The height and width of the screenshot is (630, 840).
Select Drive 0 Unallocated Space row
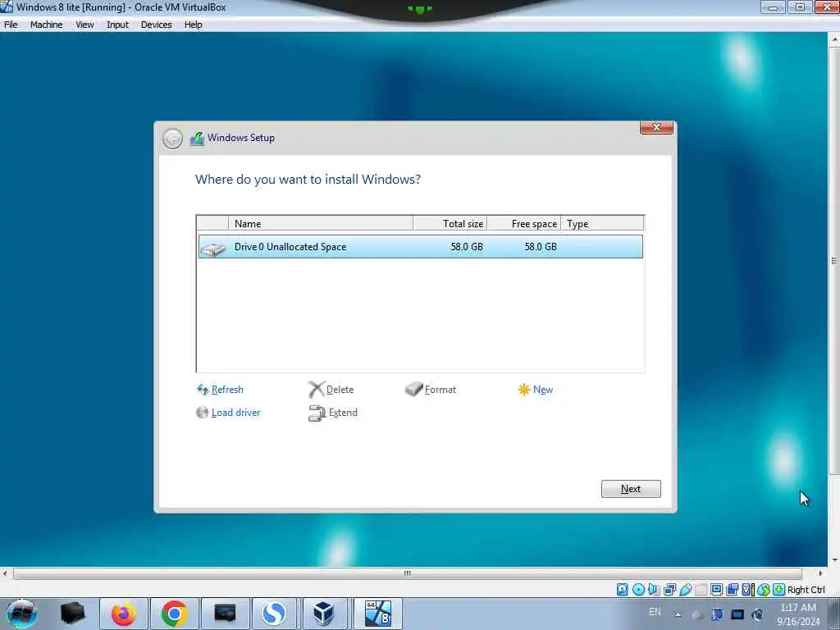(x=421, y=246)
